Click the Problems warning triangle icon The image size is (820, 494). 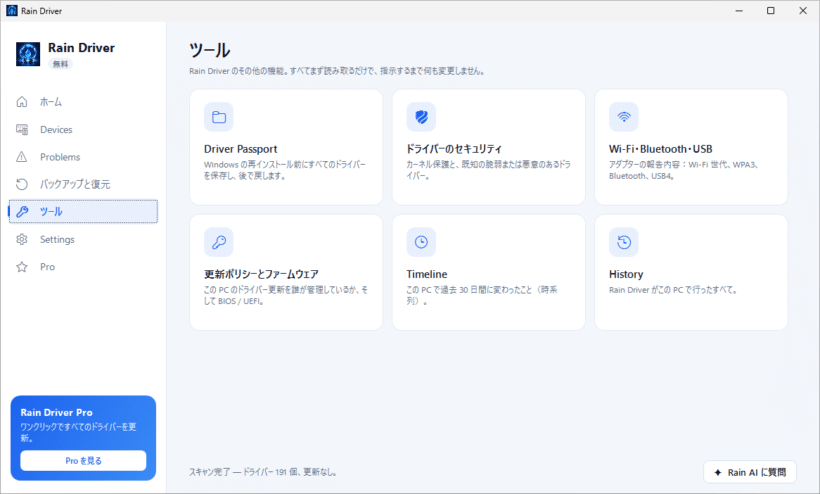21,157
